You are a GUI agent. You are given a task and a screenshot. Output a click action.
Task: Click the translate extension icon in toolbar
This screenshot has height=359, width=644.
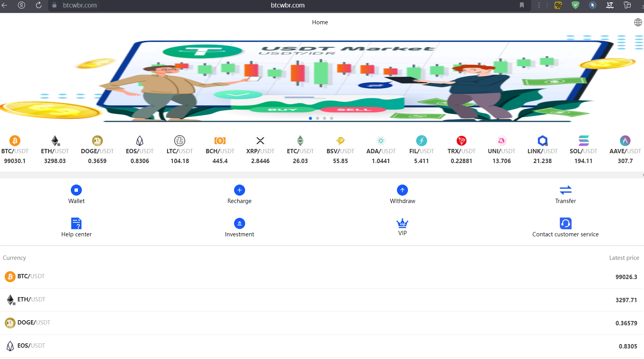[x=610, y=5]
